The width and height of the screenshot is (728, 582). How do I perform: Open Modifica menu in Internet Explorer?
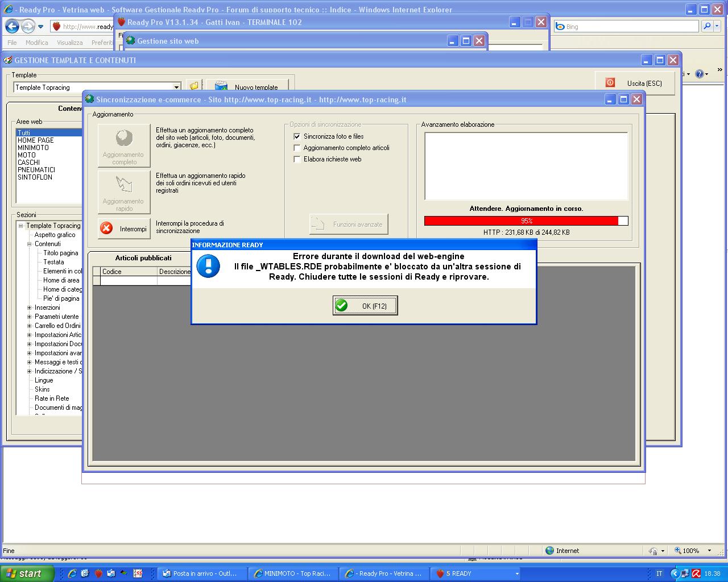[x=36, y=43]
